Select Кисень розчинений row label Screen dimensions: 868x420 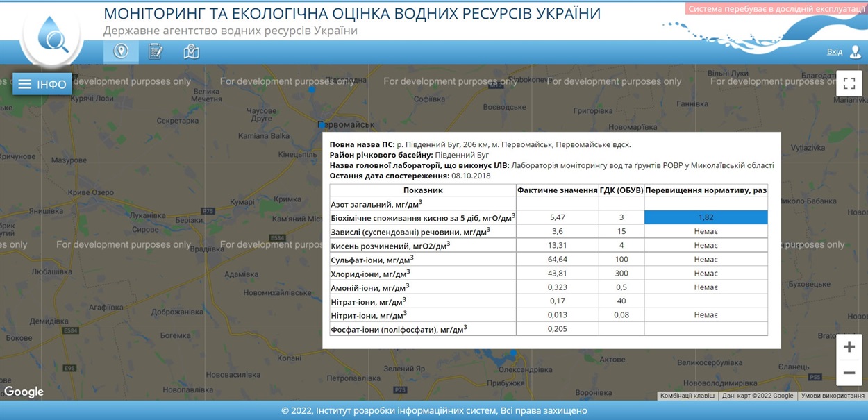pos(390,245)
